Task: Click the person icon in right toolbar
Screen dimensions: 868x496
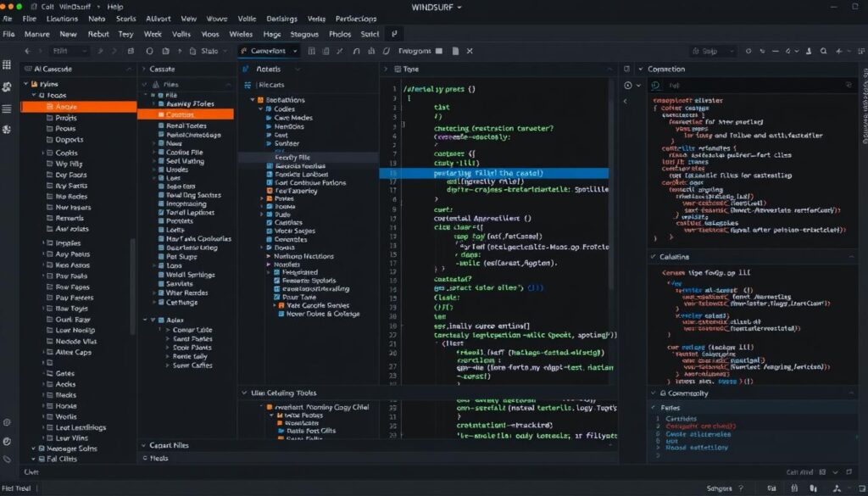Action: tap(810, 51)
